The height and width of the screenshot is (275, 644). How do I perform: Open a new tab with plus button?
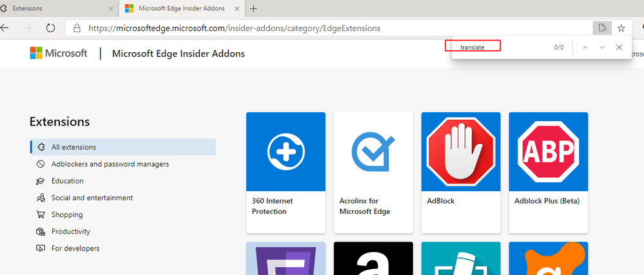253,8
